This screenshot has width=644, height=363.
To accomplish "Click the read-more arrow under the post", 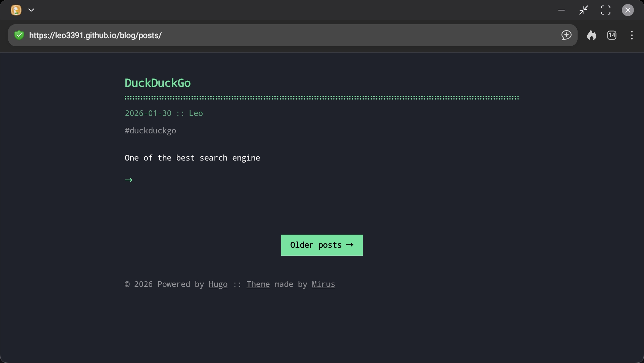I will coord(129,180).
